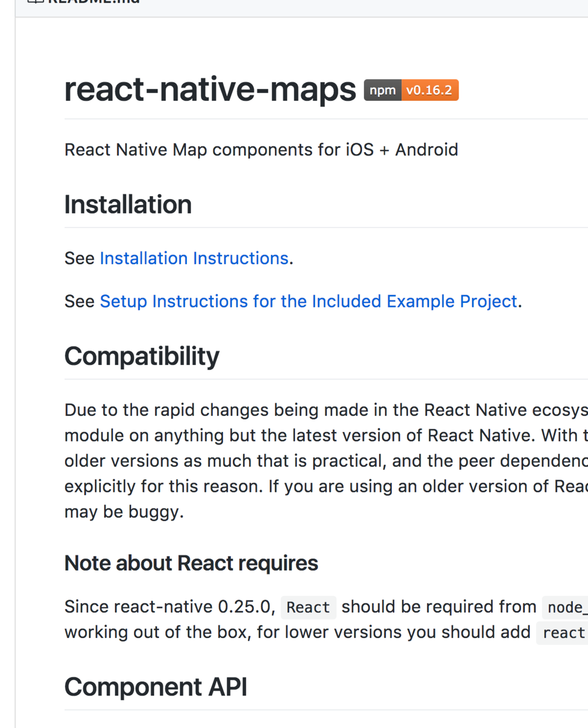Click the react-native-maps title heading
This screenshot has height=728, width=588.
tap(210, 89)
